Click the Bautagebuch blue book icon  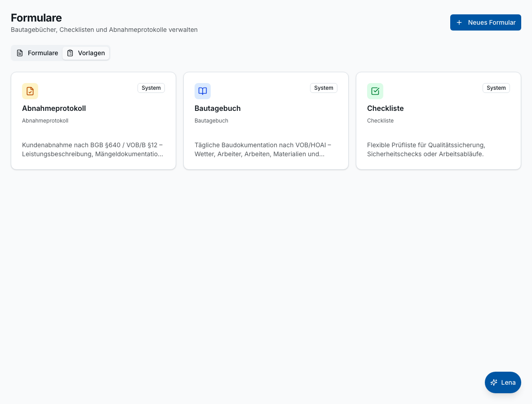[x=203, y=91]
